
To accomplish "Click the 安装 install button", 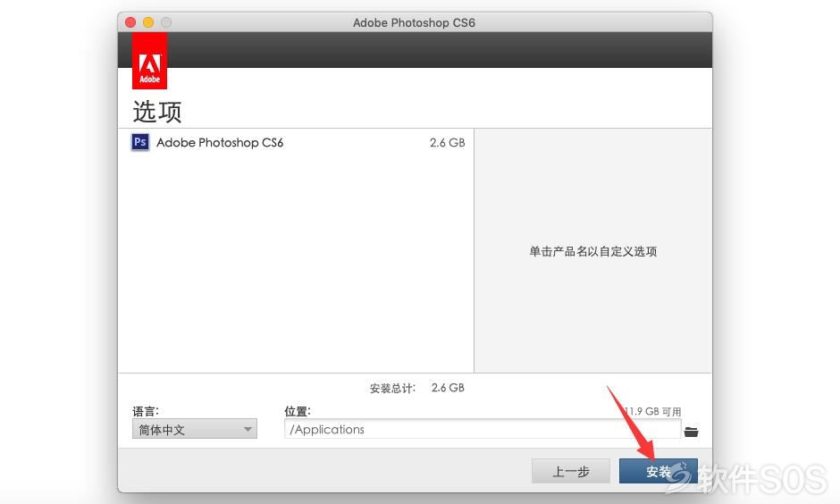I will 659,471.
